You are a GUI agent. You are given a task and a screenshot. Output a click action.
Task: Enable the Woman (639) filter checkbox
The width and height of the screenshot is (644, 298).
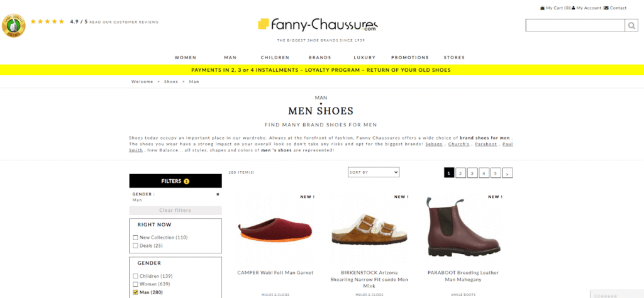(135, 284)
